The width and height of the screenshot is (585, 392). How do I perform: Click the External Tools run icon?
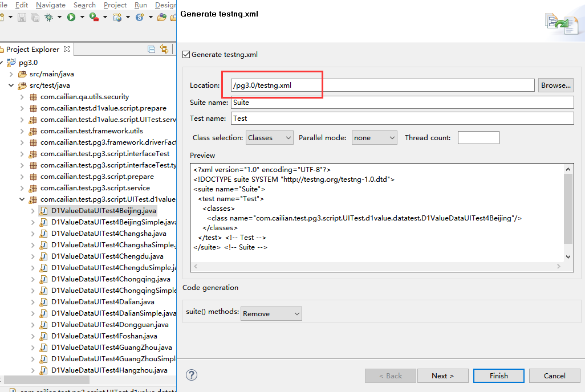(x=94, y=17)
